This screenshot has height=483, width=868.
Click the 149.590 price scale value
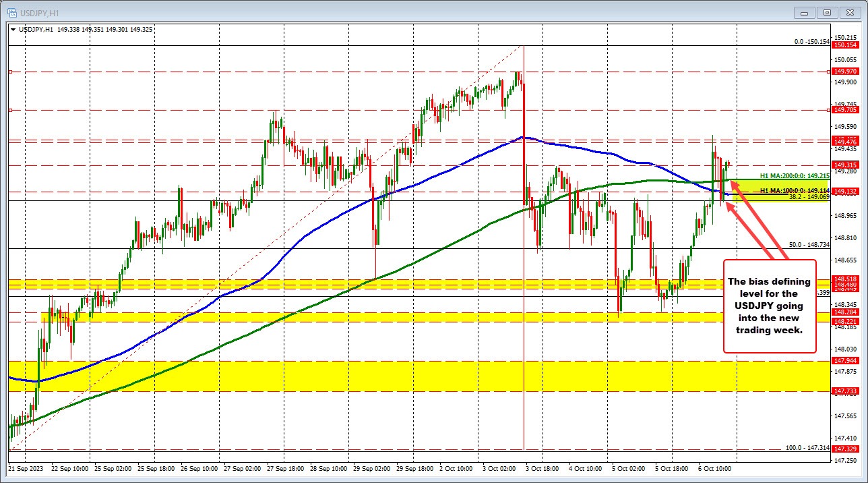point(844,126)
